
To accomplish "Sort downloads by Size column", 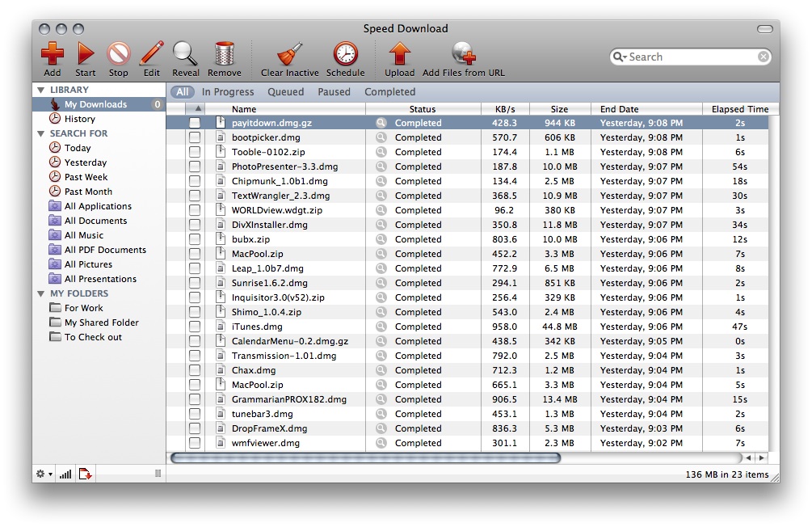I will click(x=560, y=109).
